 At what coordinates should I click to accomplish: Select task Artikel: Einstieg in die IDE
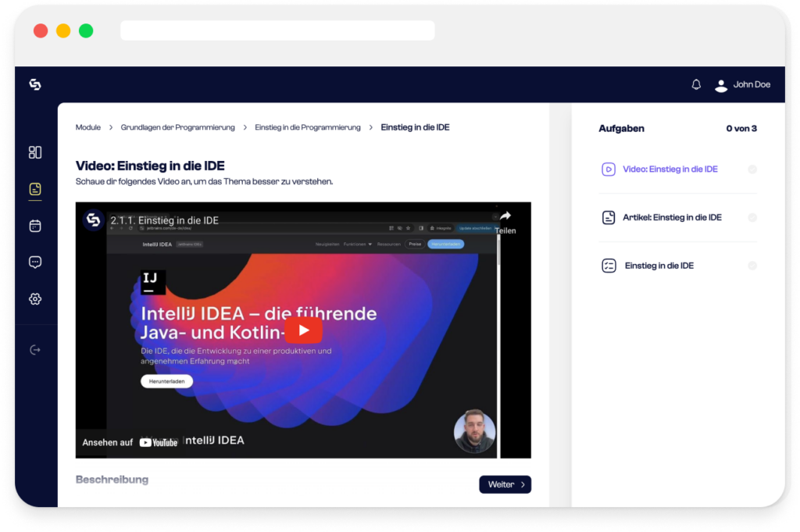point(672,218)
